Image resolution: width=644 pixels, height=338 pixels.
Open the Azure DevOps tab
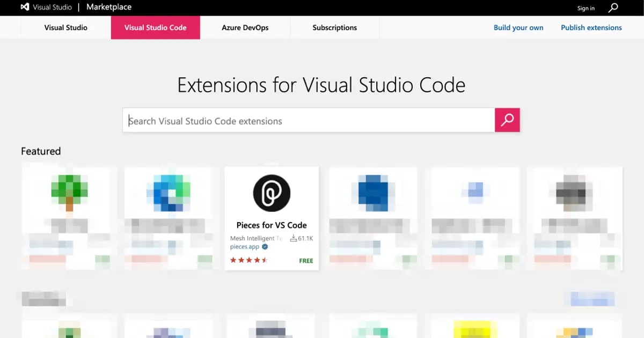coord(245,27)
